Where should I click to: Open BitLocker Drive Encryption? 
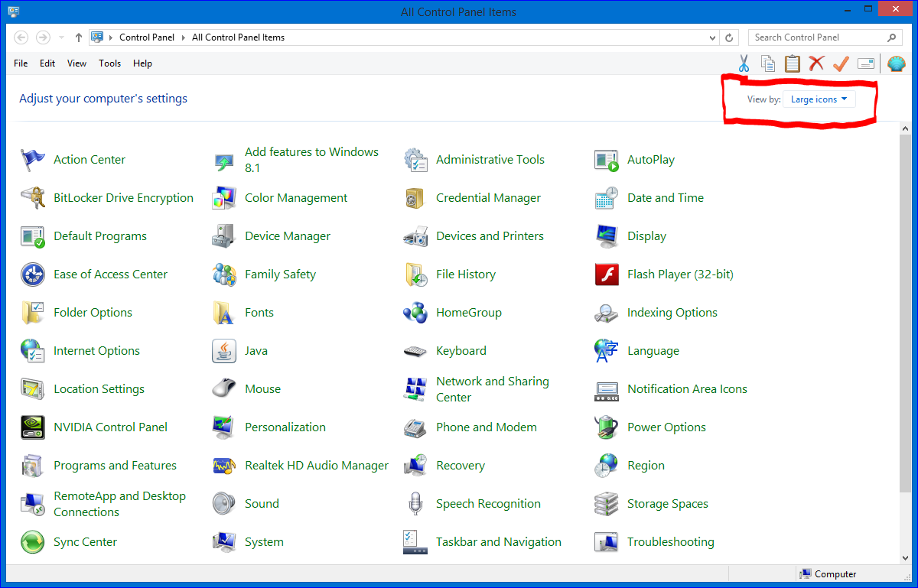pyautogui.click(x=123, y=198)
